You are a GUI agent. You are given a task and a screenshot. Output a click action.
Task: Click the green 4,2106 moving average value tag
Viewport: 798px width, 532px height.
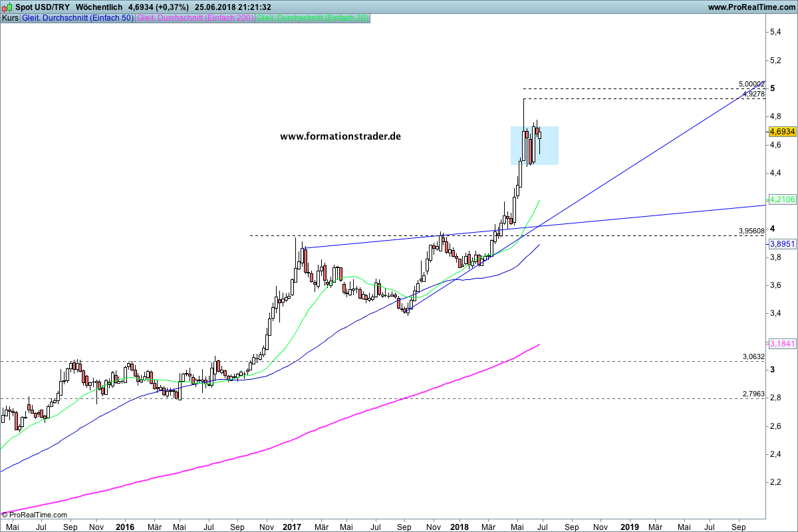coord(782,199)
